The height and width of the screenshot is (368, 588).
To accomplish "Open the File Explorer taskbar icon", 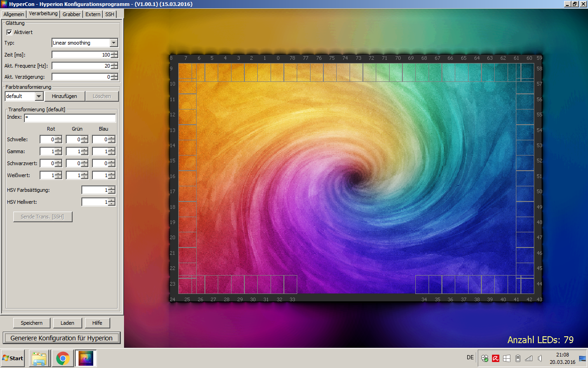I will click(39, 358).
